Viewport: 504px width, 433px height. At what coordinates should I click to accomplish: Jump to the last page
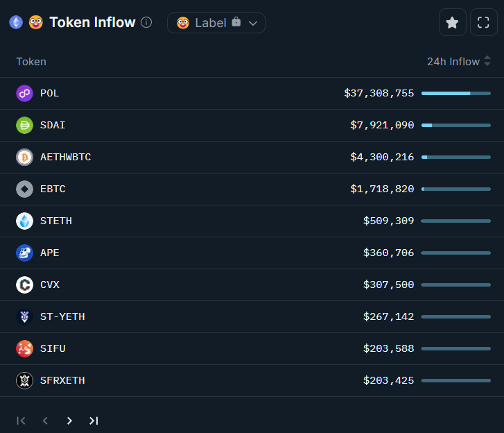pyautogui.click(x=94, y=421)
